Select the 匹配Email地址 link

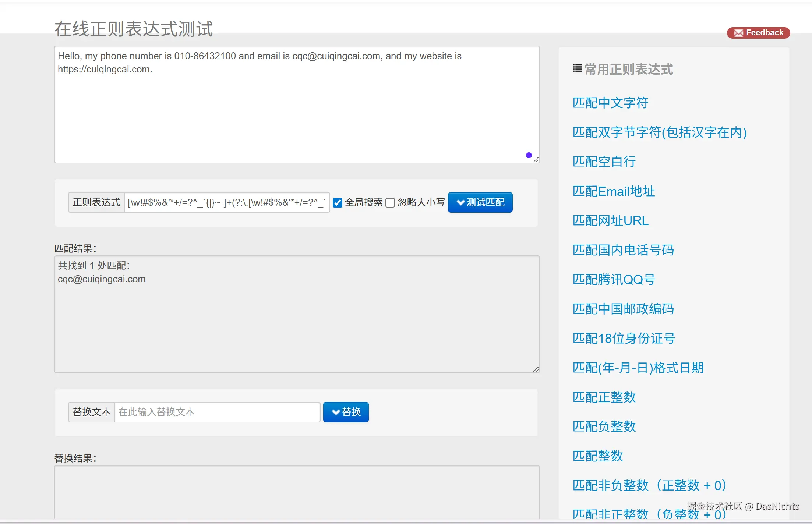tap(613, 191)
